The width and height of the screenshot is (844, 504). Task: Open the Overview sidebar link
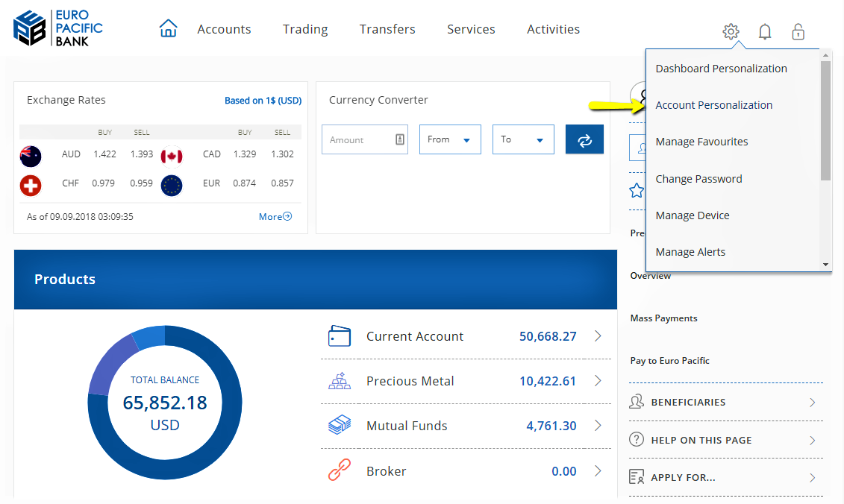point(650,276)
